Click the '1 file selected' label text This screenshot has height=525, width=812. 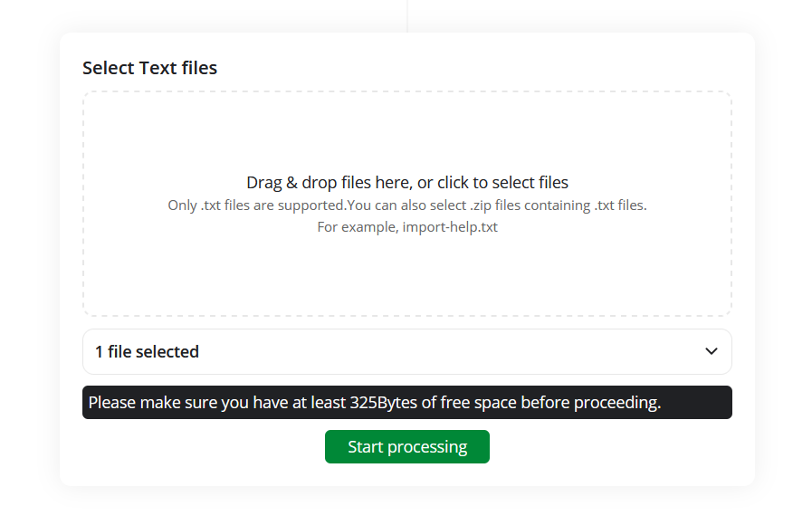[147, 352]
